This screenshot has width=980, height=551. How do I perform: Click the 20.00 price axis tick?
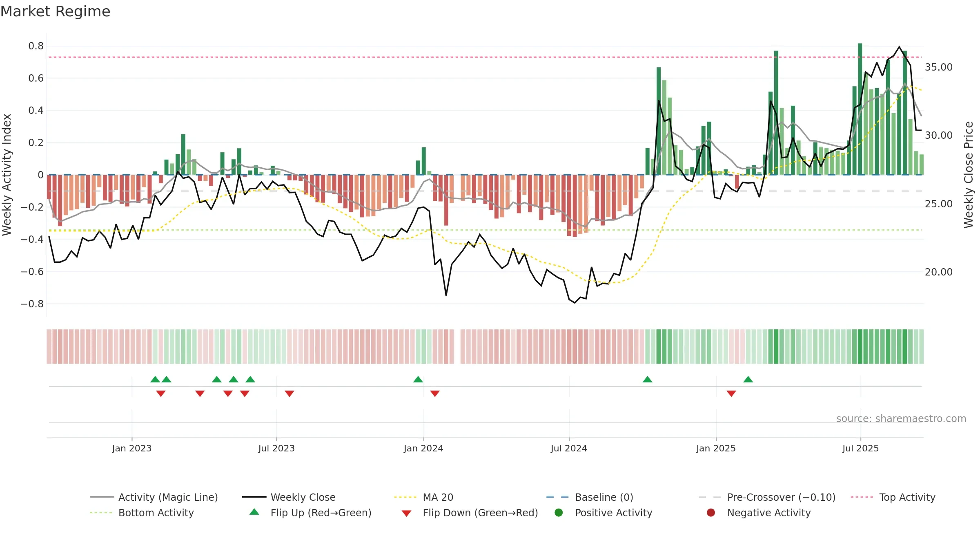click(x=939, y=272)
